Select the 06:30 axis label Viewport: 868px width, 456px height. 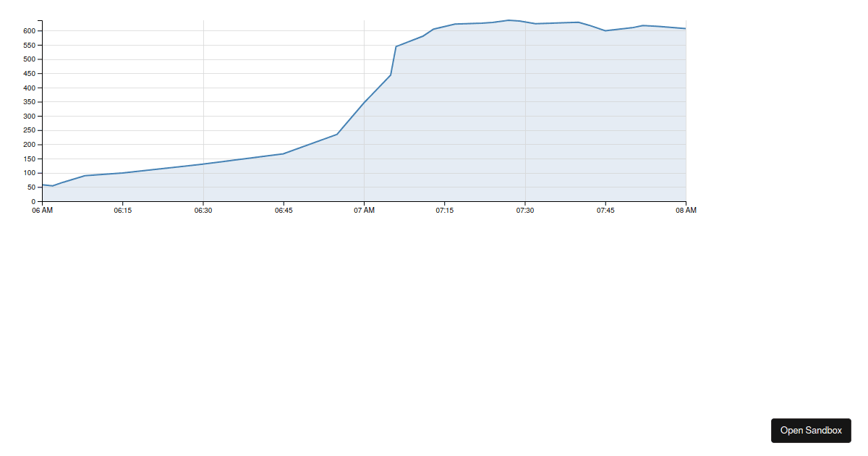(x=203, y=211)
